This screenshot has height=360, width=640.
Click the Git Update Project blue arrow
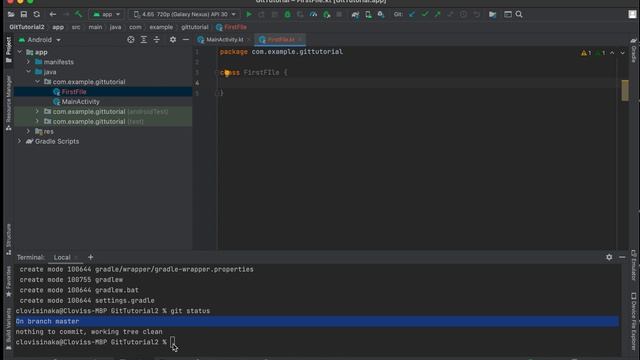pyautogui.click(x=412, y=14)
